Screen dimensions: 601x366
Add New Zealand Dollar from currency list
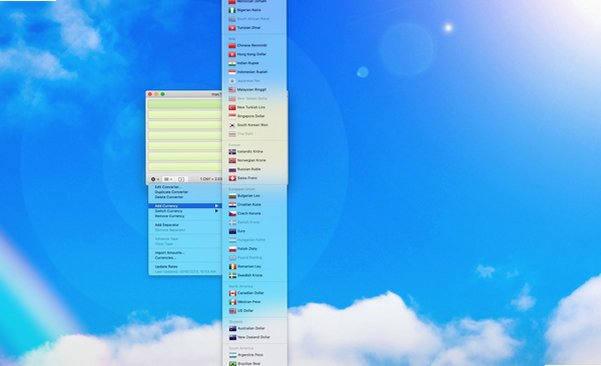[254, 337]
